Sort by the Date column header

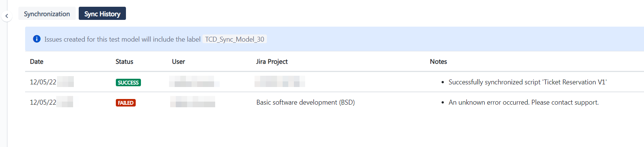click(x=37, y=61)
